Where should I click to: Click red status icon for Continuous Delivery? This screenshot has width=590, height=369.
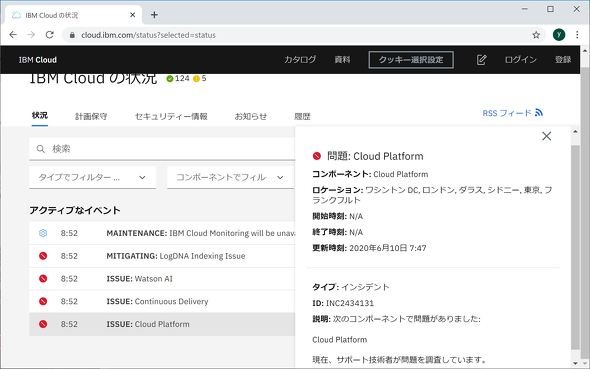[43, 301]
